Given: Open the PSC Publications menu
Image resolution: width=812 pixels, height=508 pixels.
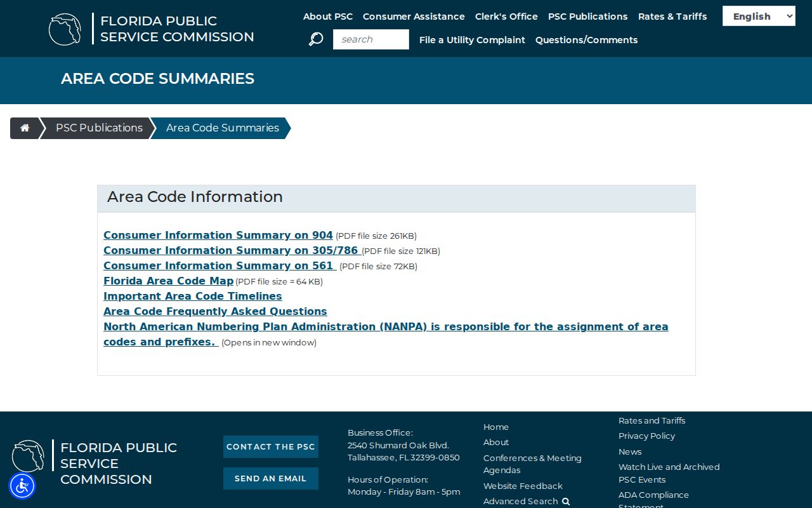Looking at the screenshot, I should point(588,17).
